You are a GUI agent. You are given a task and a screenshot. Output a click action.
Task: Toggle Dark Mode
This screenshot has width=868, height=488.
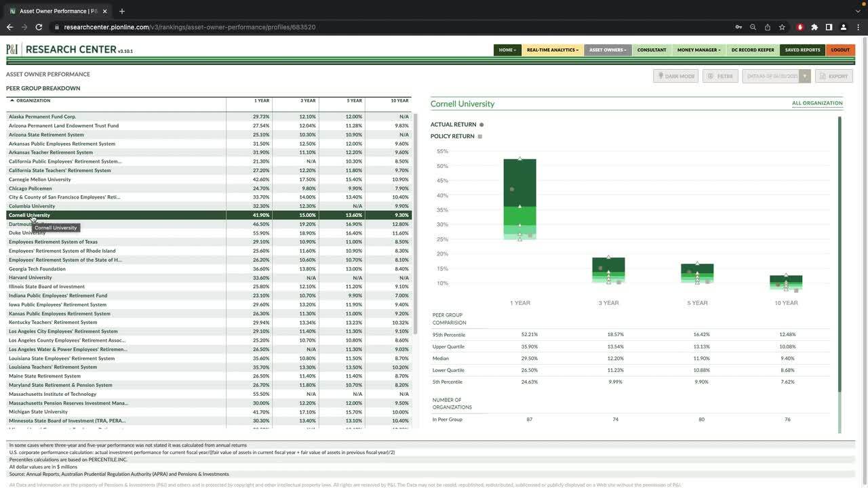click(675, 76)
